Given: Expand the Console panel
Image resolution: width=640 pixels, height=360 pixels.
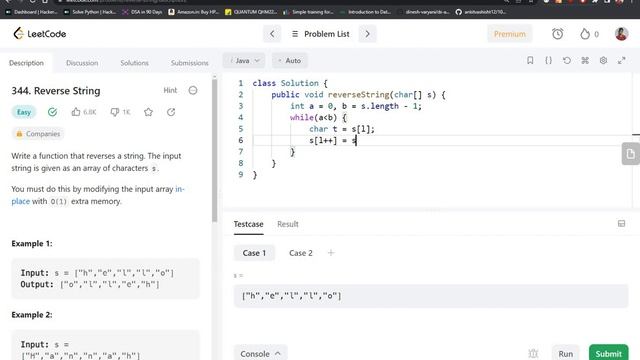Looking at the screenshot, I should pyautogui.click(x=260, y=353).
